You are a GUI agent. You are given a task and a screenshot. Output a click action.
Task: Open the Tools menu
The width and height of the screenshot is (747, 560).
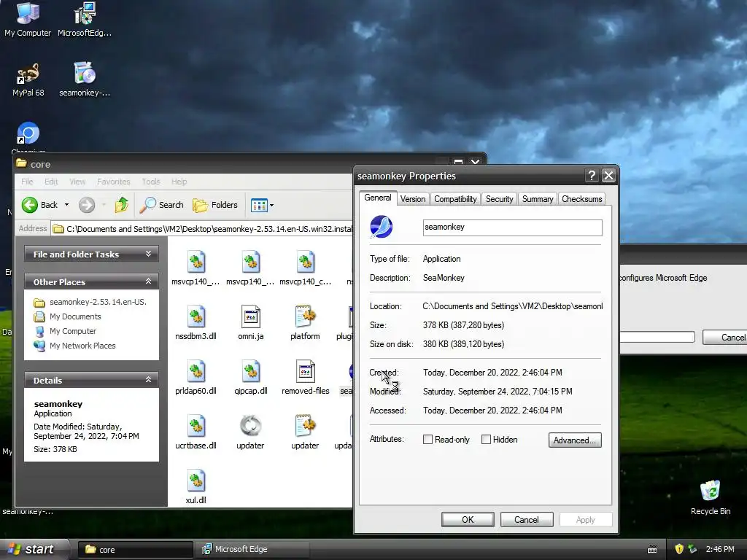150,182
